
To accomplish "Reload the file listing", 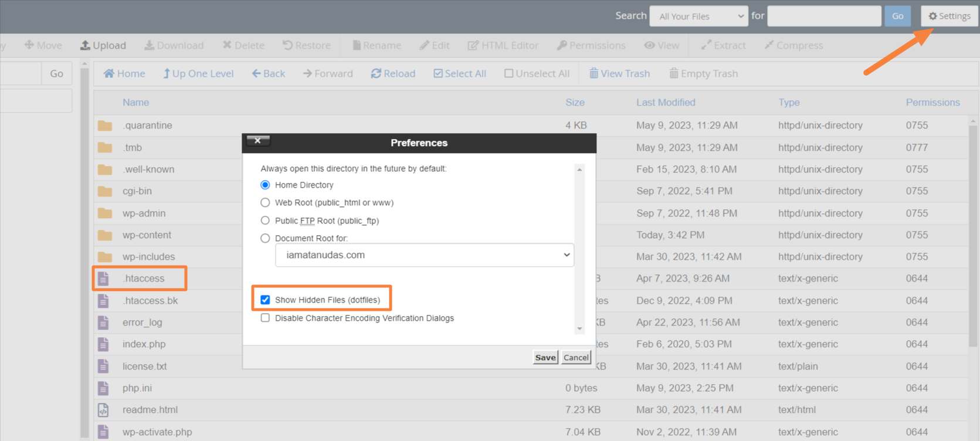I will (393, 73).
